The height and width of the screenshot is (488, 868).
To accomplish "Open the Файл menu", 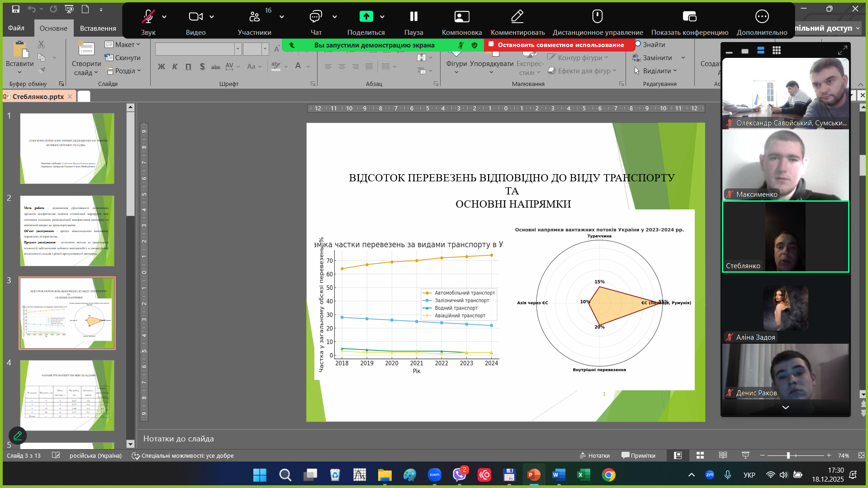I will click(x=16, y=28).
